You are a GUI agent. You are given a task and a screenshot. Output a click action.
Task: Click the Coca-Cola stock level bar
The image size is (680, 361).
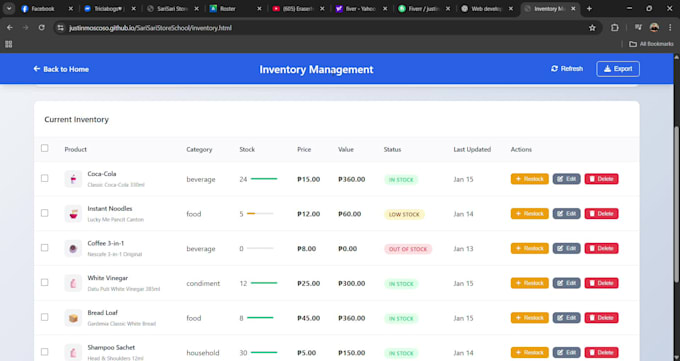pos(264,179)
